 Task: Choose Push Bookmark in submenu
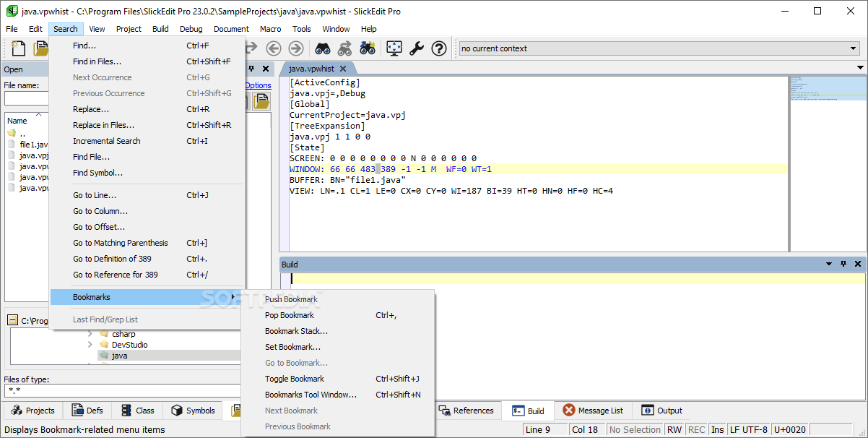(x=338, y=299)
